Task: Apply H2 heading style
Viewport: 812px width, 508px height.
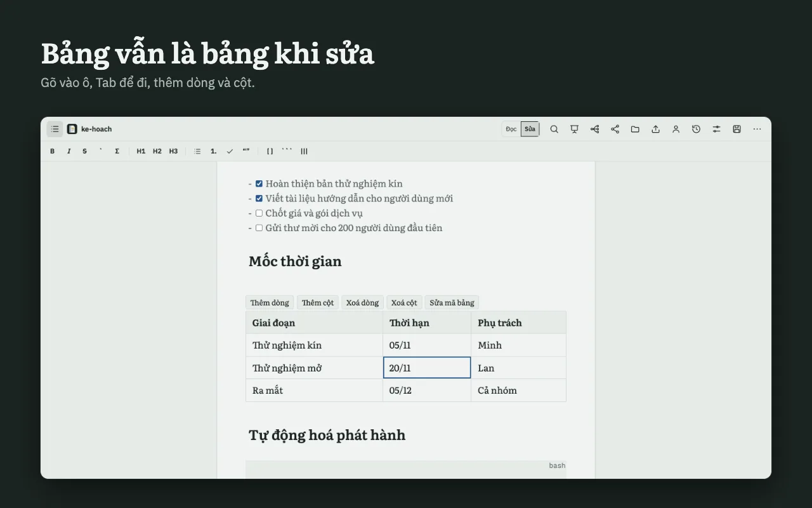Action: [157, 151]
